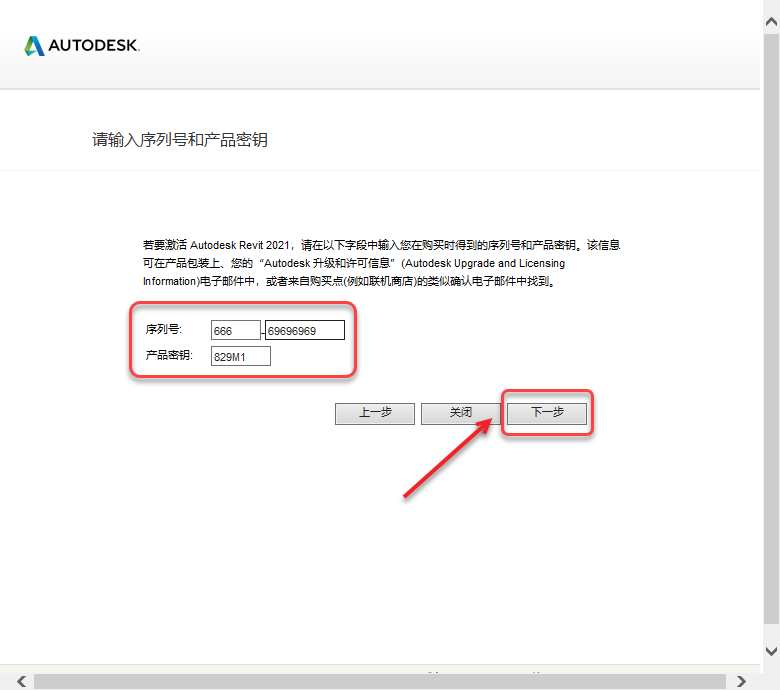Click the horizontal scrollbar thumb
The height and width of the screenshot is (690, 780).
point(380,682)
